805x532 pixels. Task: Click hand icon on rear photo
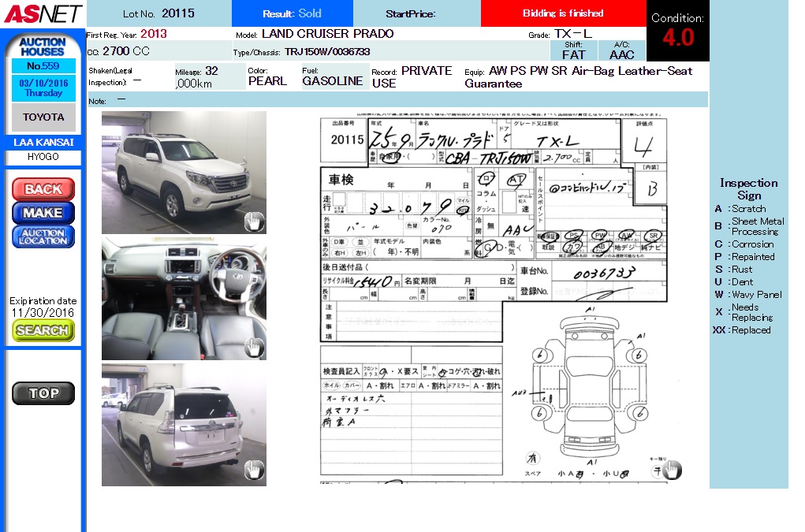(253, 471)
